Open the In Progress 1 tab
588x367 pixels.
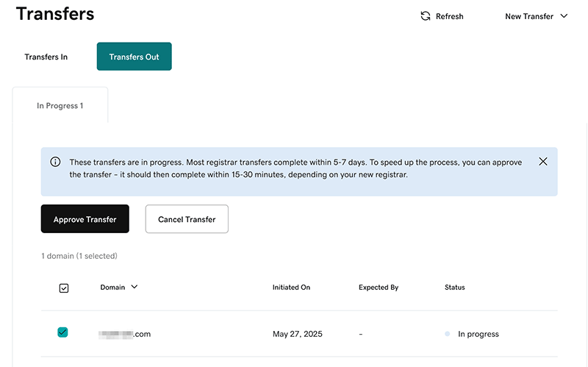(60, 106)
